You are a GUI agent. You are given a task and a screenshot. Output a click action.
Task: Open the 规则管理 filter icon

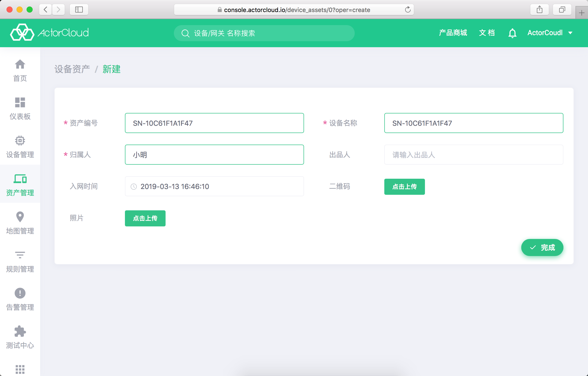pyautogui.click(x=20, y=255)
